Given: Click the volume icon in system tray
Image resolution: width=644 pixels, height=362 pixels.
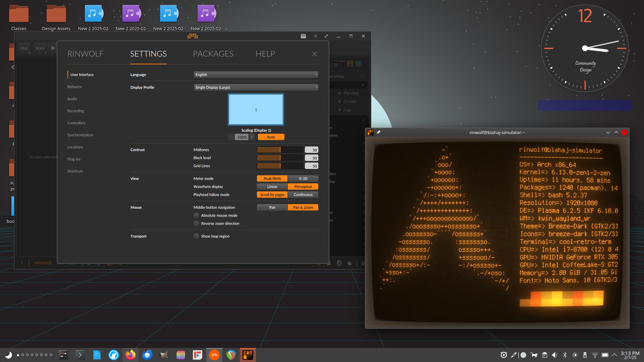Looking at the screenshot, I should pyautogui.click(x=555, y=355).
